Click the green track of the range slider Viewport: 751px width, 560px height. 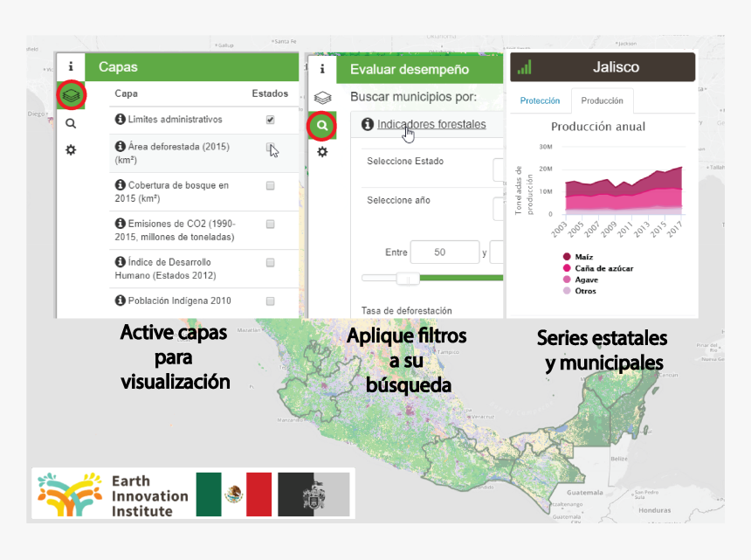tap(462, 278)
